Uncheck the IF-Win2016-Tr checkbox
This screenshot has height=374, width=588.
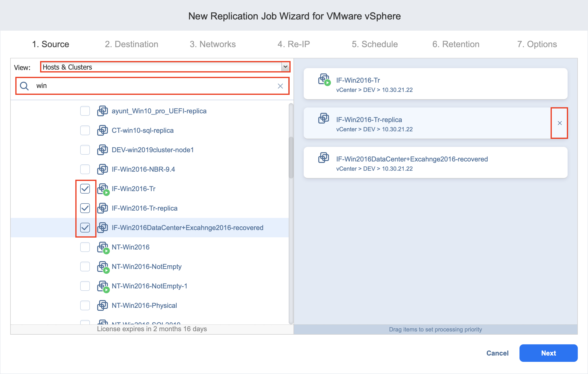pos(85,189)
